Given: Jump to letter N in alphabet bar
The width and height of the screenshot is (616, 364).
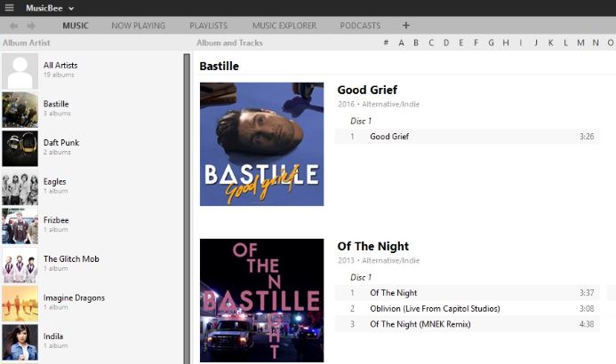Looking at the screenshot, I should click(x=596, y=43).
